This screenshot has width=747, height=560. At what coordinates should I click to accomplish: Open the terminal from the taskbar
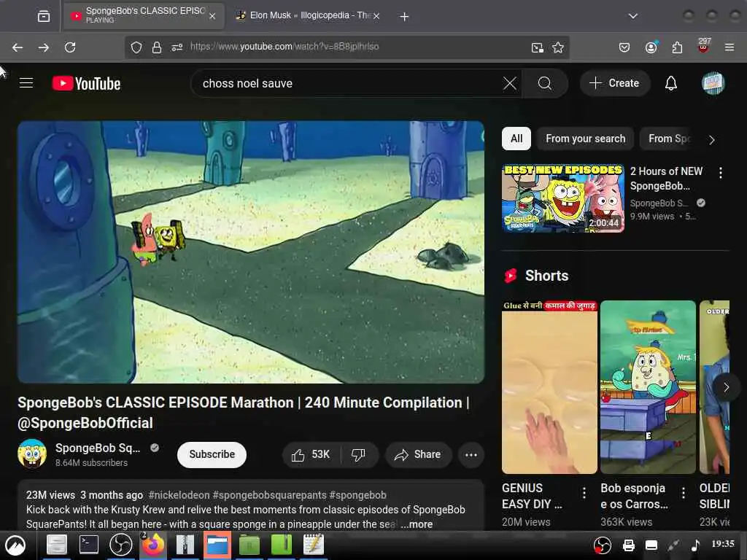[x=88, y=544]
